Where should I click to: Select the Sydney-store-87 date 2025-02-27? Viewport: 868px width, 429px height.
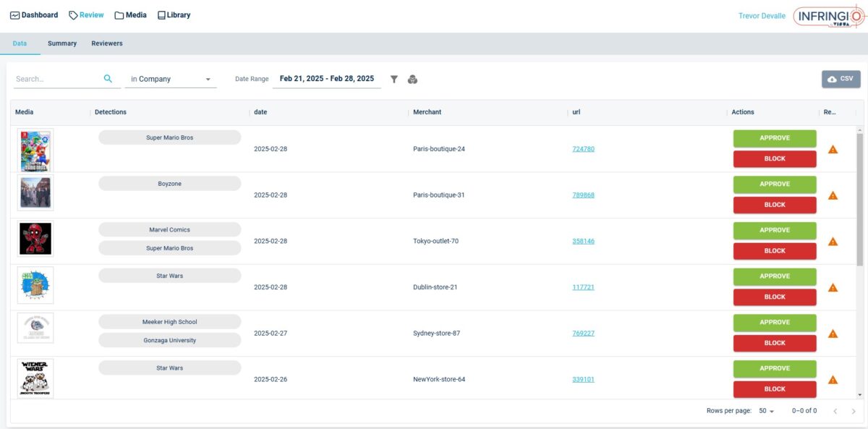pos(271,334)
